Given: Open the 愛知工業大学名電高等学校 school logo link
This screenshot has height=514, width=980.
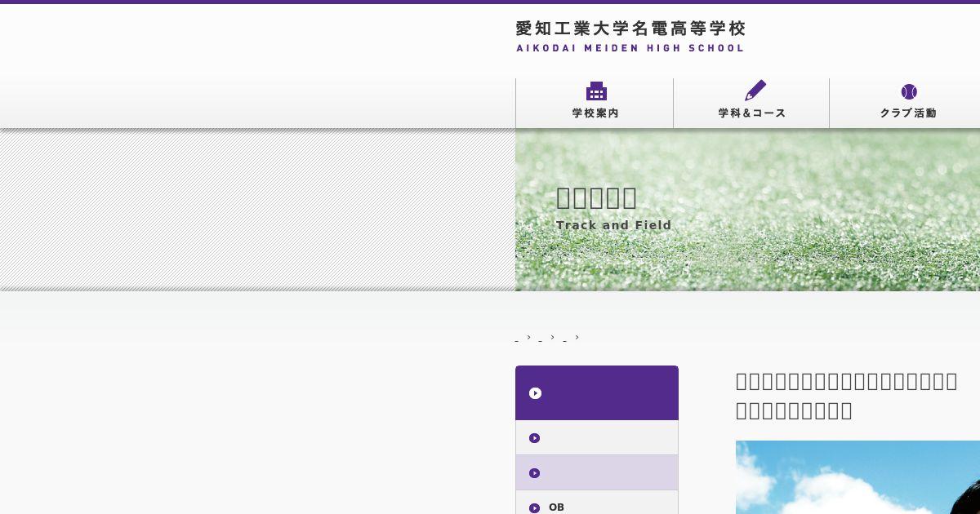Looking at the screenshot, I should [630, 37].
